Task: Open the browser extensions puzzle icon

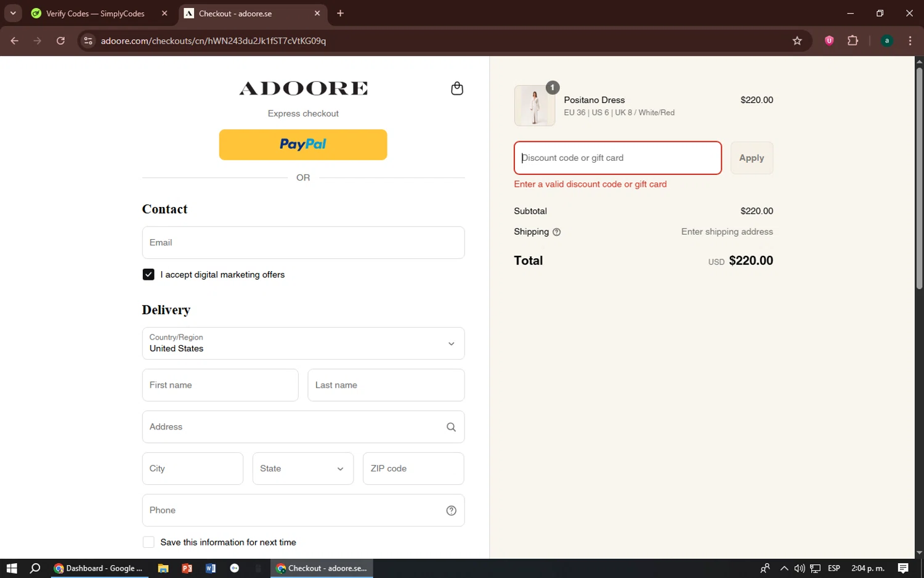Action: [853, 41]
